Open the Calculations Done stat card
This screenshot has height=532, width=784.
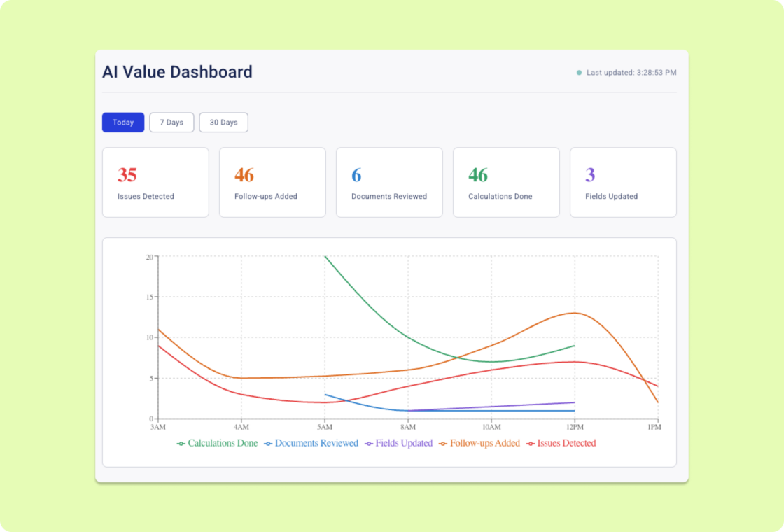(506, 182)
